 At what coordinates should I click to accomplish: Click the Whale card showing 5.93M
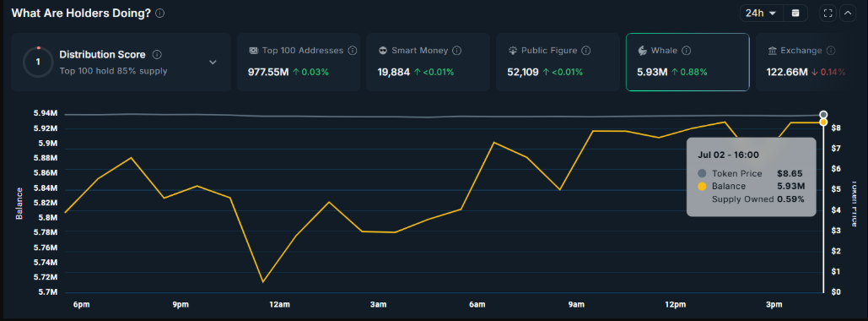click(687, 62)
